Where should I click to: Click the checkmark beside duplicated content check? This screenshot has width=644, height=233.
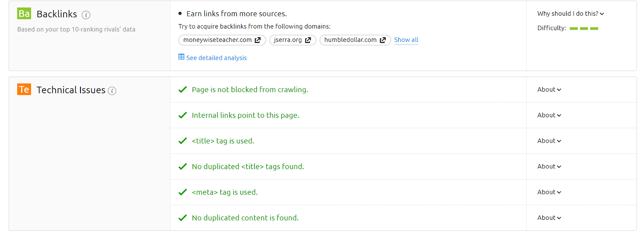[x=183, y=217]
